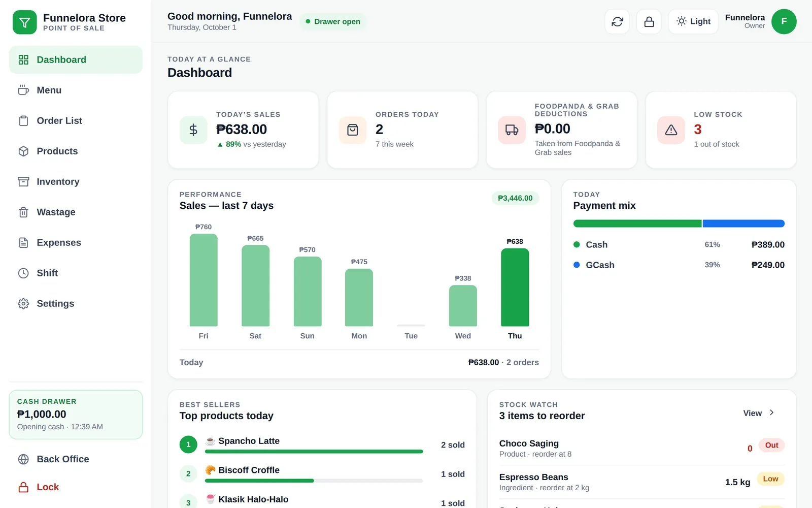812x508 pixels.
Task: Go to Order List
Action: click(76, 120)
